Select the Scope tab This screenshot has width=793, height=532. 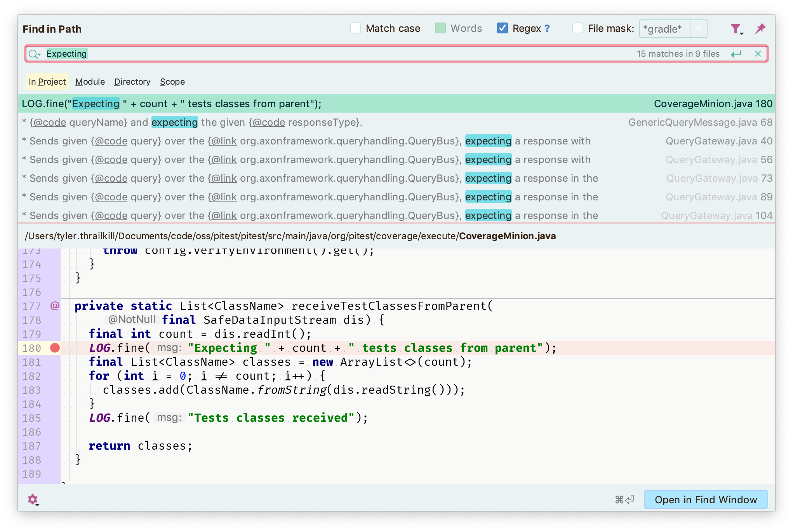172,82
